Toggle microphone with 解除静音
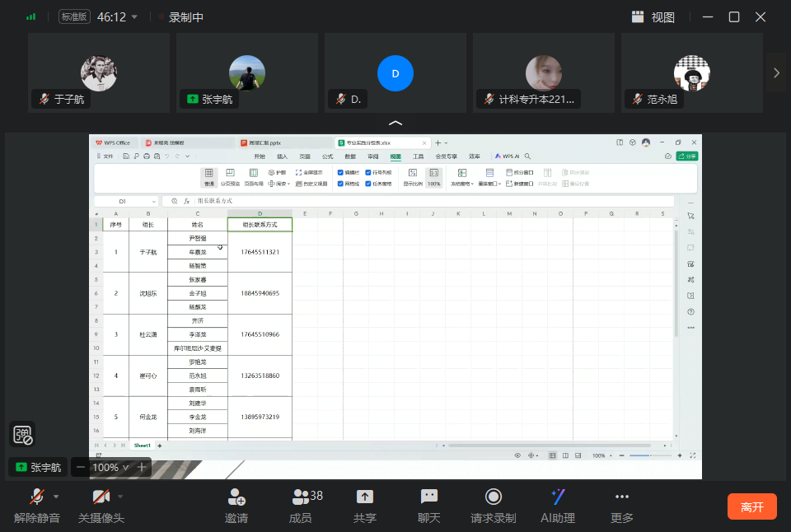The height and width of the screenshot is (532, 791). click(36, 497)
